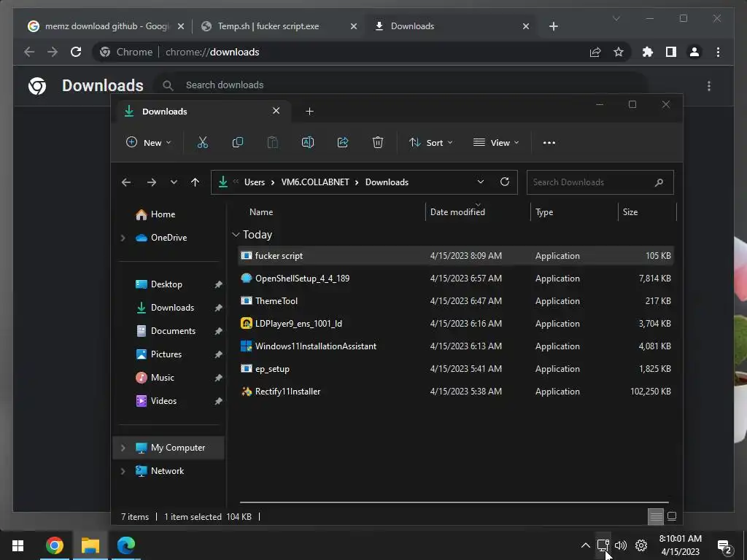Click Users in the address breadcrumb
This screenshot has height=560, width=747.
255,182
